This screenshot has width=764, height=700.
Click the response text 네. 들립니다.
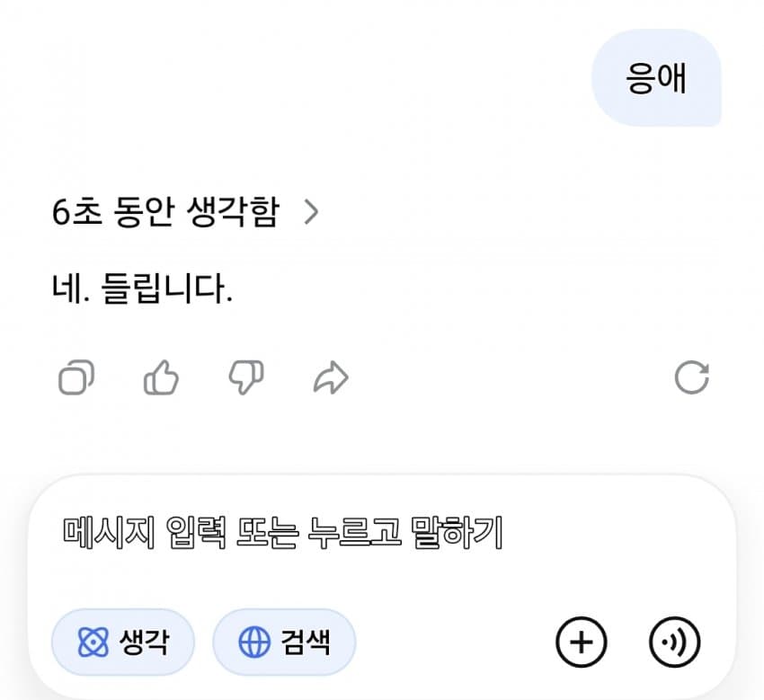pyautogui.click(x=142, y=290)
